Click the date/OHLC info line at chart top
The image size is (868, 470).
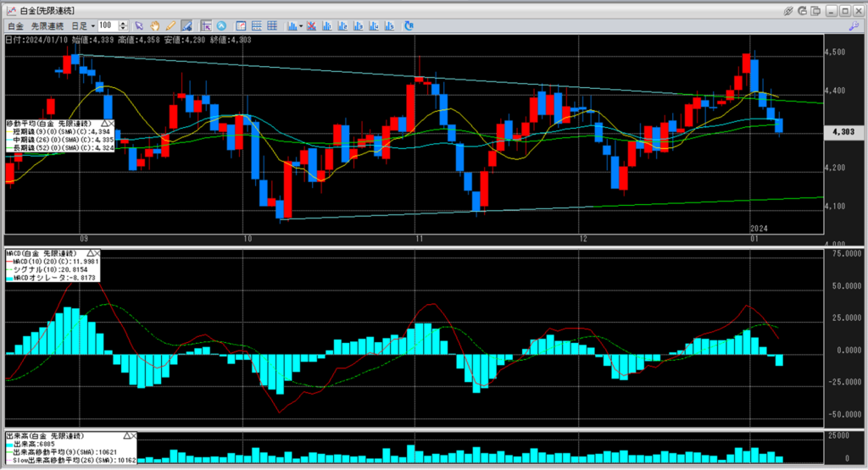(x=129, y=40)
